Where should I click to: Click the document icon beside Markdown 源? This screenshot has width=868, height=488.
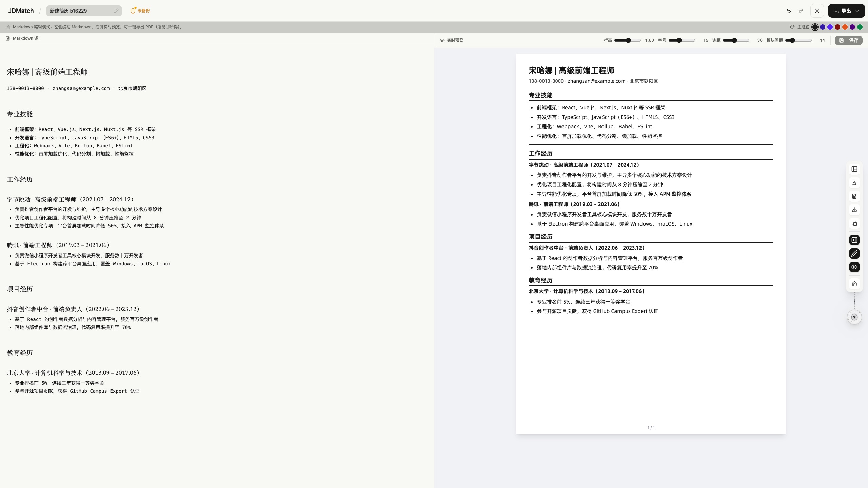point(8,38)
